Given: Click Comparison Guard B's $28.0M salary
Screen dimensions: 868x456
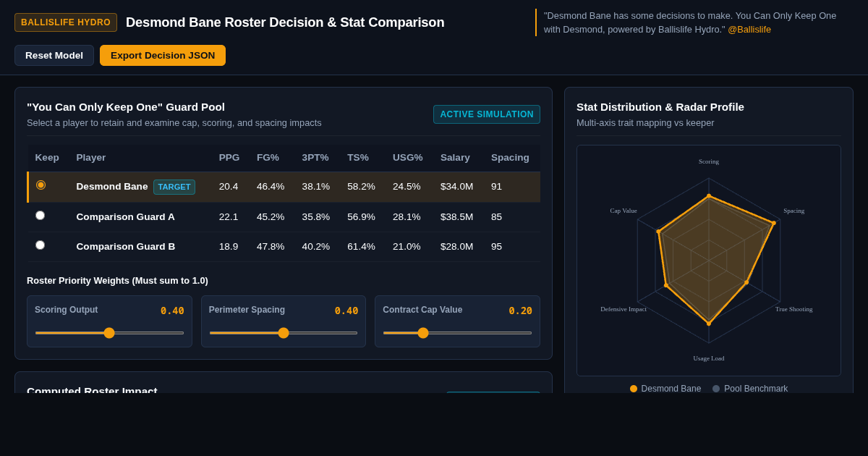Looking at the screenshot, I should coord(457,247).
